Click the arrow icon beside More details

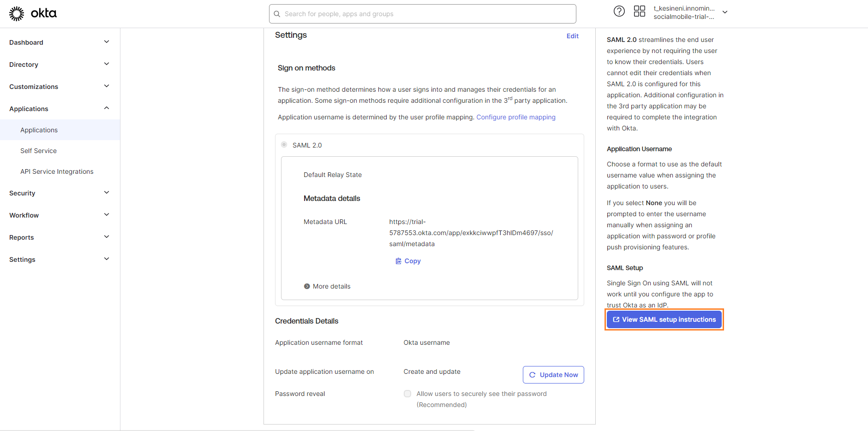[x=307, y=286]
